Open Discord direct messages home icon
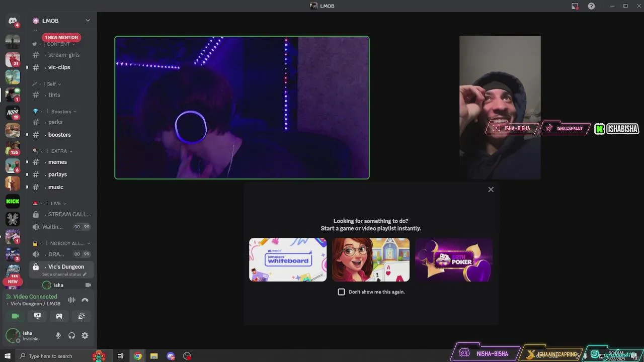The width and height of the screenshot is (644, 362). tap(13, 21)
